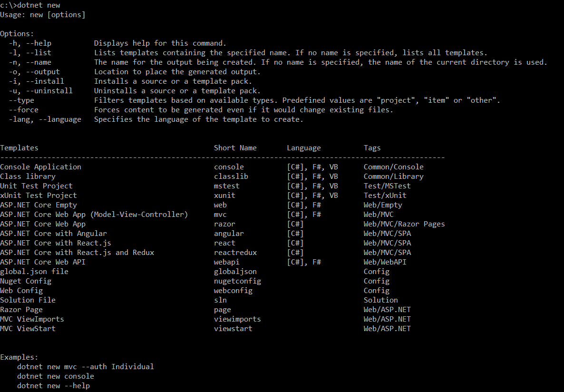Click the 'Test/xUnit' tag
564x392 pixels.
tap(385, 196)
